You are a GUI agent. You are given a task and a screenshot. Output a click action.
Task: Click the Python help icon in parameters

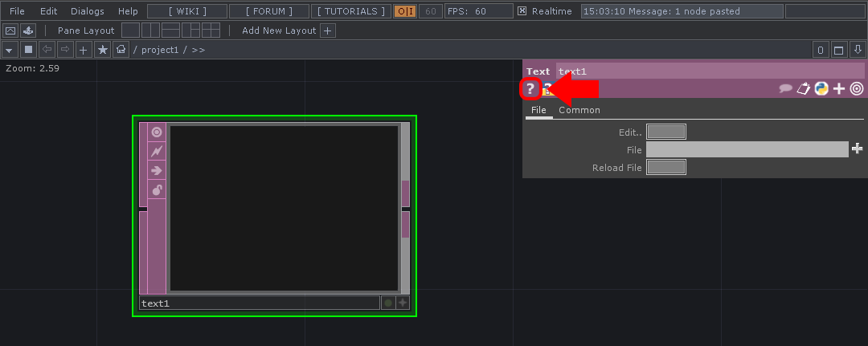pos(821,89)
